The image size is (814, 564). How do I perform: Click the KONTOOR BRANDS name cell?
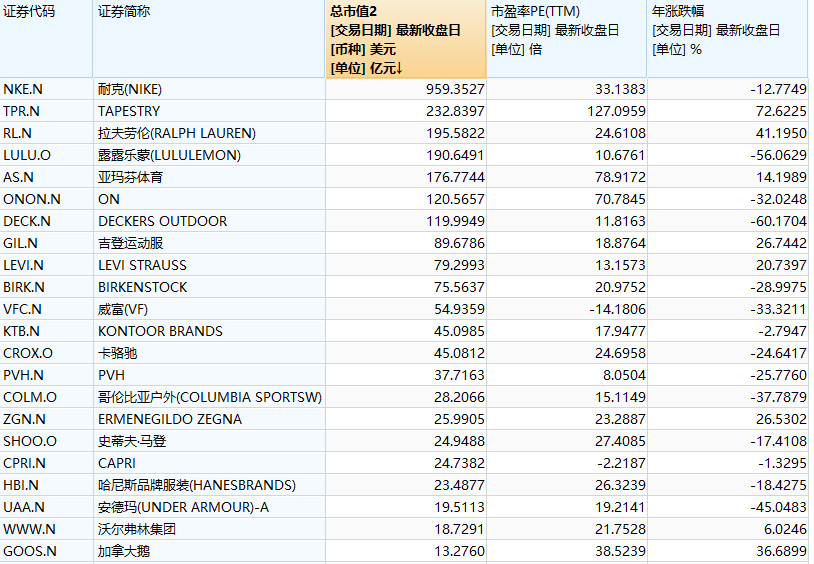click(x=209, y=331)
